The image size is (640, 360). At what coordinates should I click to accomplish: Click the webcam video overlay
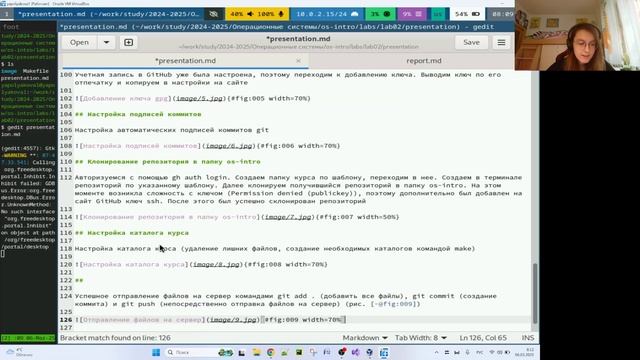577,36
